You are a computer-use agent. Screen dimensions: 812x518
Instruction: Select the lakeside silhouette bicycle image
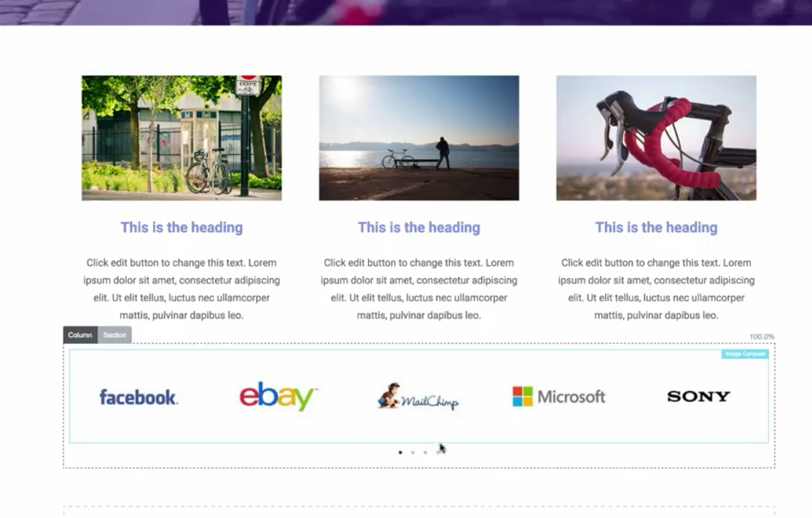point(419,138)
